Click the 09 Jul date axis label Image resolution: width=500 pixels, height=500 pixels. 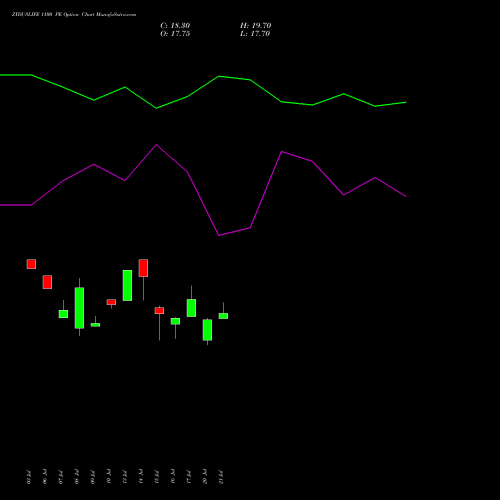[93, 477]
